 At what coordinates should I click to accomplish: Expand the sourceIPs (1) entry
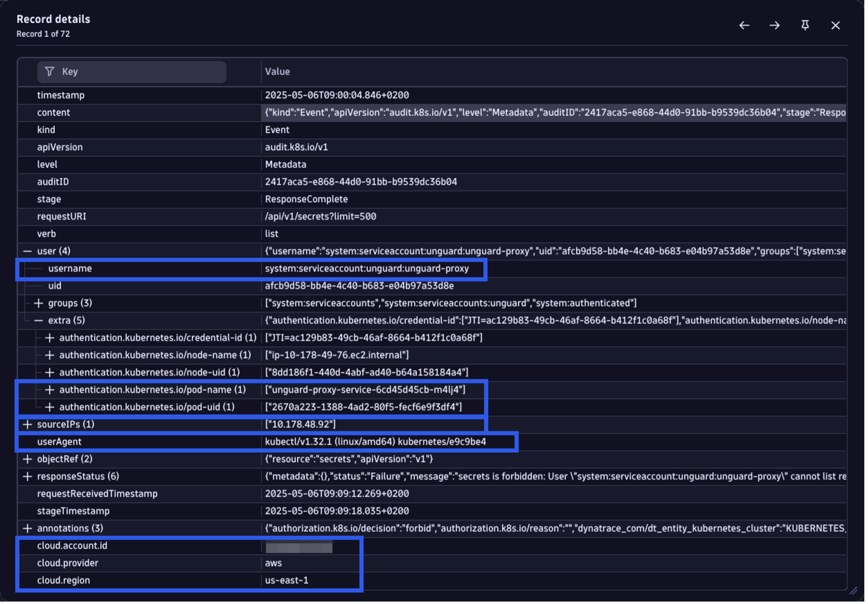point(27,424)
